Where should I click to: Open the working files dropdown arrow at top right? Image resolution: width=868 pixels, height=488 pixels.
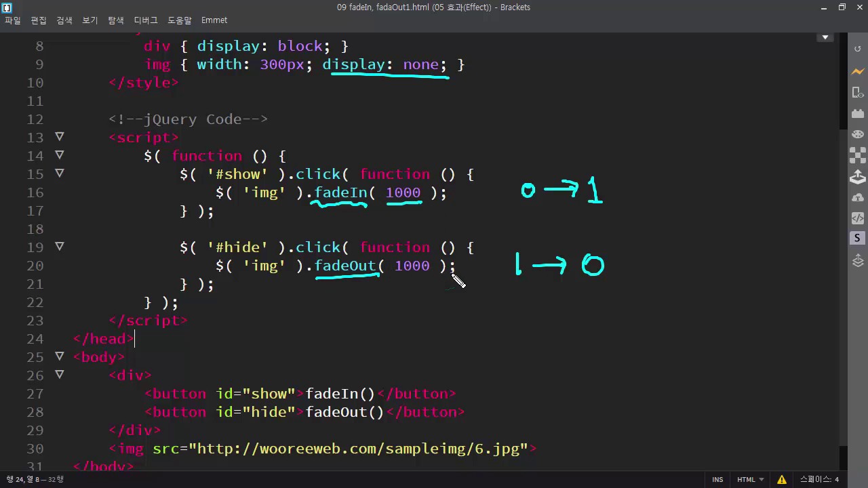click(825, 37)
